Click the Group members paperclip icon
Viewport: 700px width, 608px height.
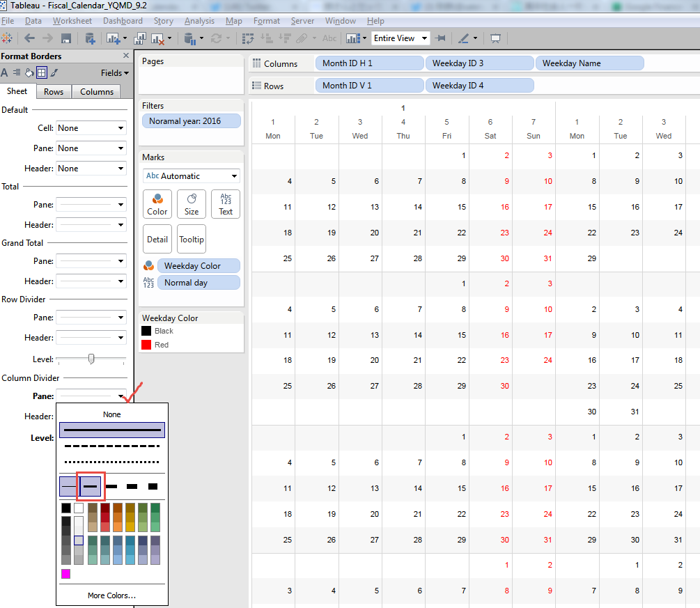(302, 38)
